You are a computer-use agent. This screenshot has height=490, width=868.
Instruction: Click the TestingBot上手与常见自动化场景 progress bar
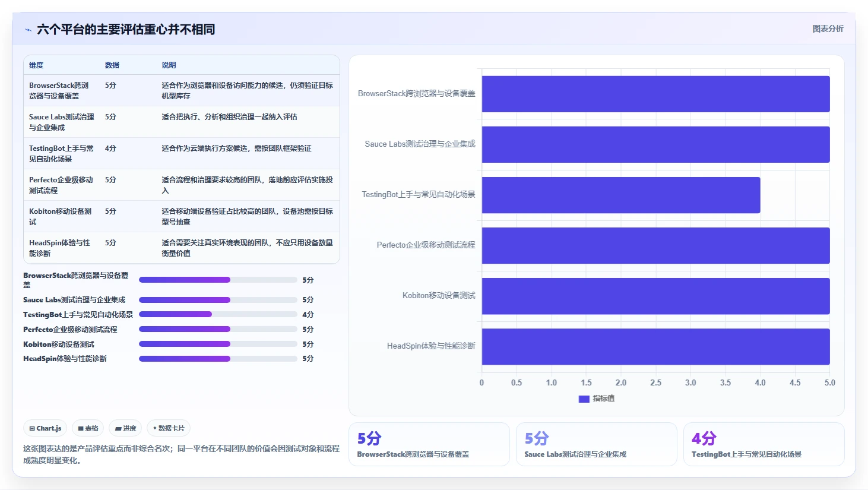click(x=218, y=314)
